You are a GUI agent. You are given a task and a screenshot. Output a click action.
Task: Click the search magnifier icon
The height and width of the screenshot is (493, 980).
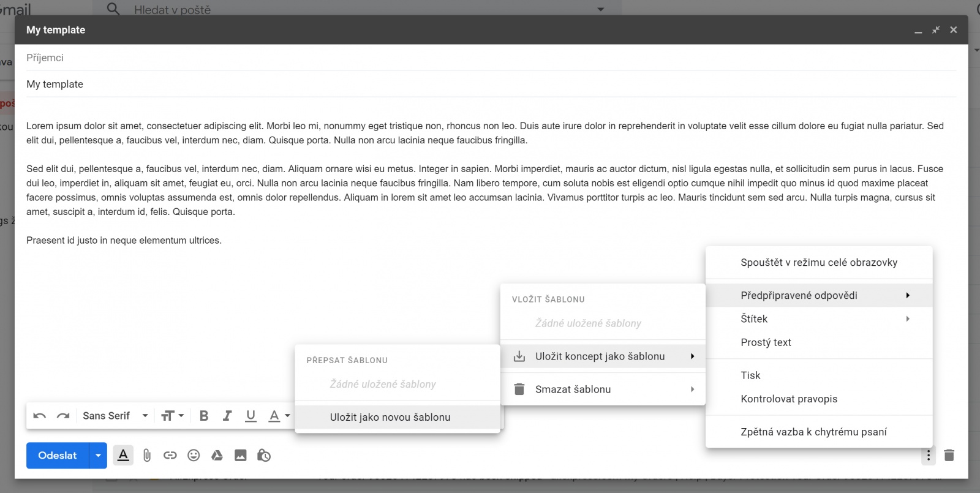click(113, 9)
